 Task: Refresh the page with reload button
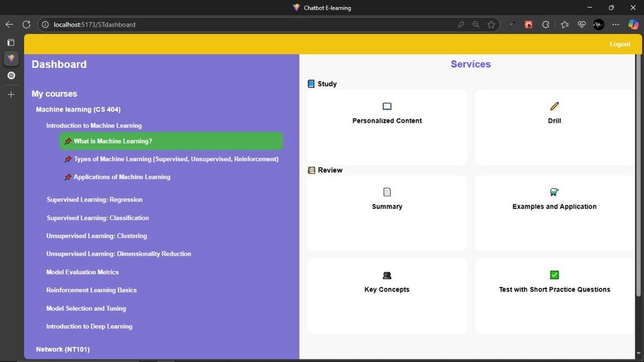point(26,25)
